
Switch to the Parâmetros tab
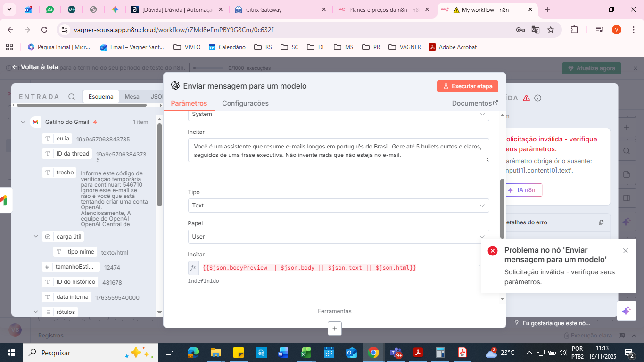[189, 103]
